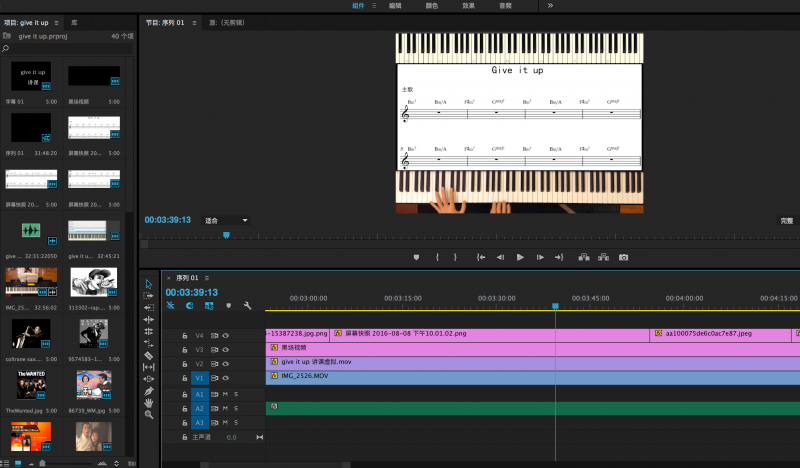
Task: Toggle lock on track V2
Action: (x=185, y=364)
